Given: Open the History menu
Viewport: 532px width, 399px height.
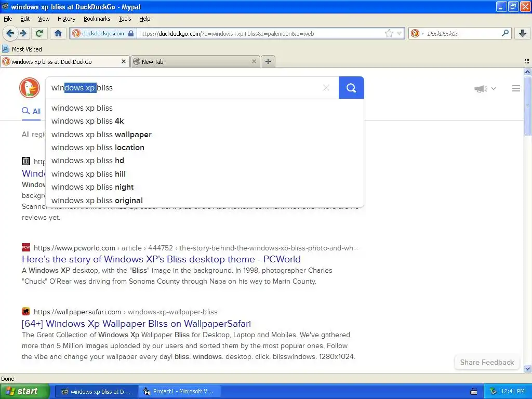Looking at the screenshot, I should 66,19.
